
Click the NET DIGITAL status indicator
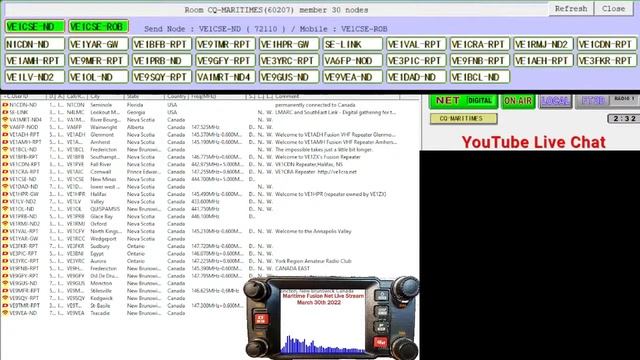pos(464,101)
